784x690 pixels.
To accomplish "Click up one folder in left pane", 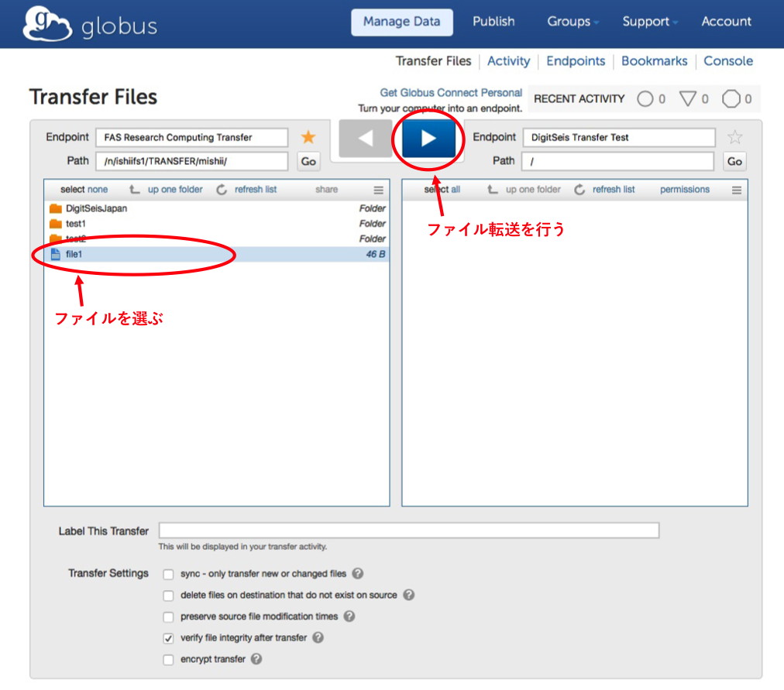I will pos(175,190).
